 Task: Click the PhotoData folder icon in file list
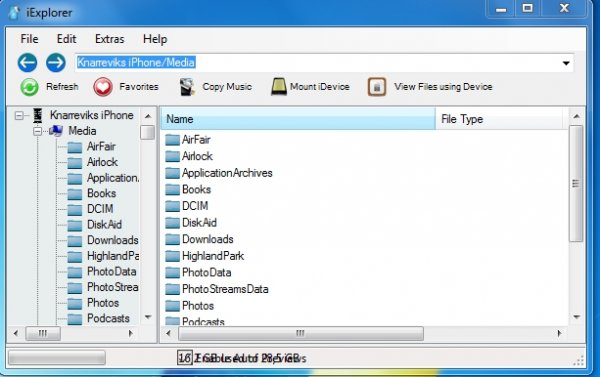click(172, 273)
